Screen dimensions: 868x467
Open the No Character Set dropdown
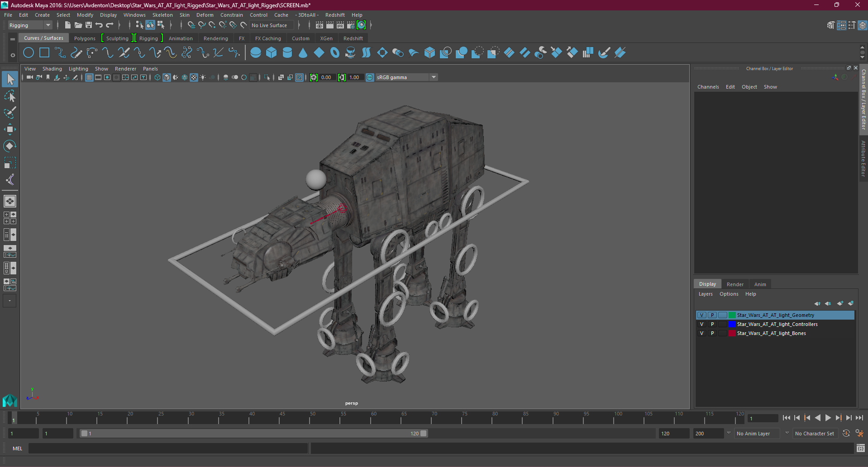click(x=815, y=434)
